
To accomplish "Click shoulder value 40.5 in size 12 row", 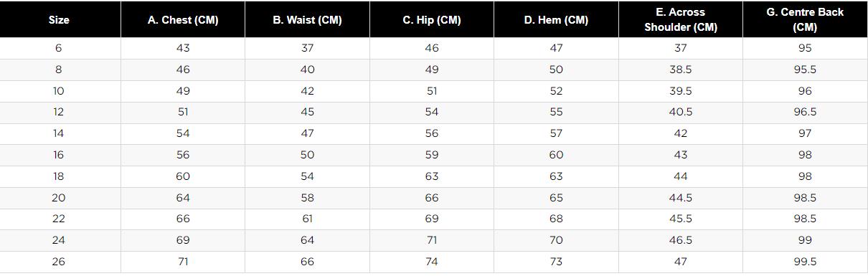I will pos(681,112).
